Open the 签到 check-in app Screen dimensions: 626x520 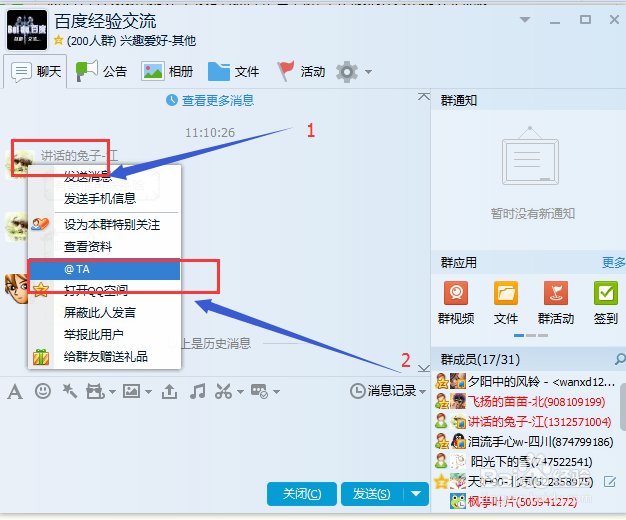click(x=606, y=303)
